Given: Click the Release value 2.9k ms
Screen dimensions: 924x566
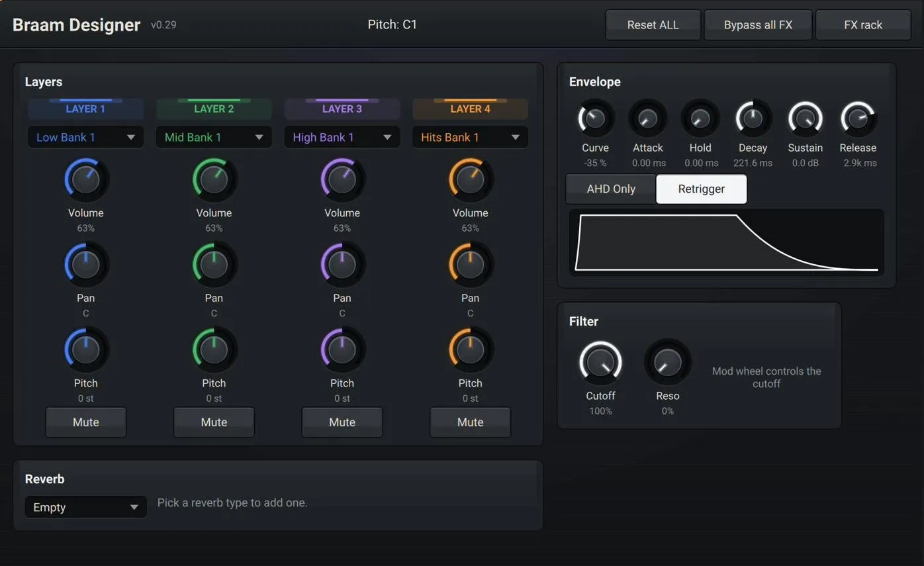Looking at the screenshot, I should [860, 163].
